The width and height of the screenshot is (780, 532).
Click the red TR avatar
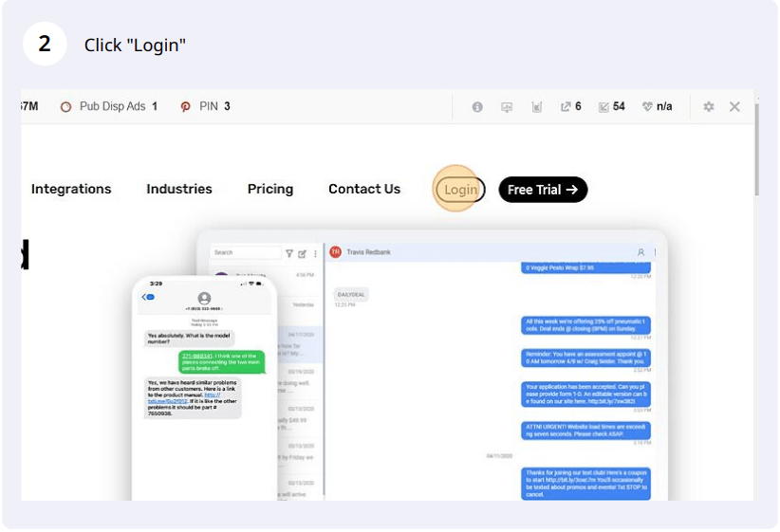[x=336, y=252]
